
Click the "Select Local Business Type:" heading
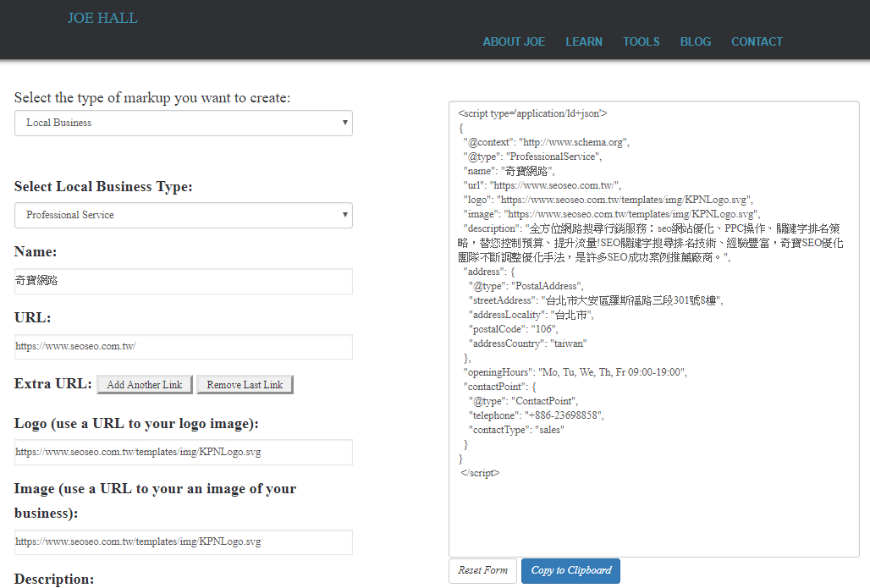pyautogui.click(x=103, y=186)
